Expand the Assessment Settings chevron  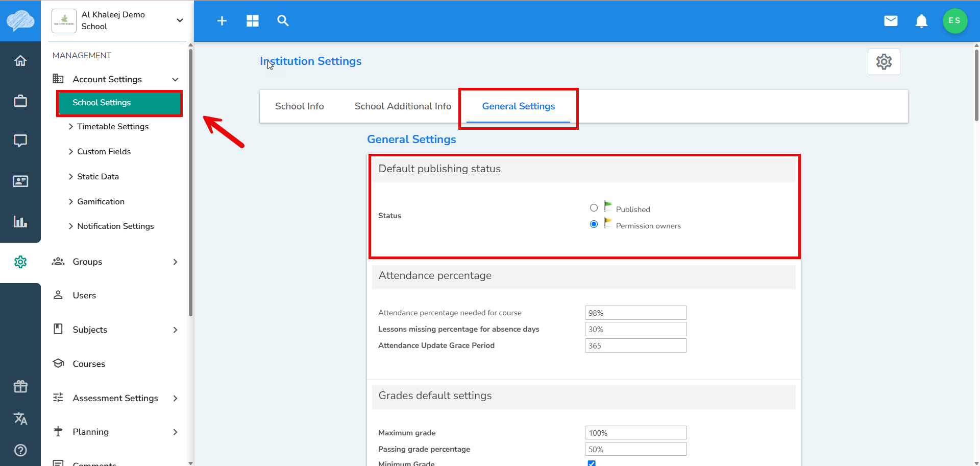pos(176,398)
